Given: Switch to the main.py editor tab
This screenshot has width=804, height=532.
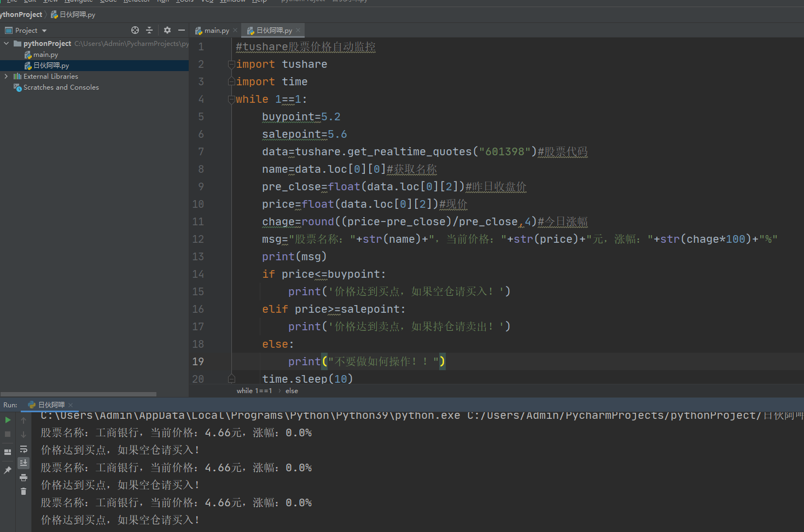Looking at the screenshot, I should [x=216, y=31].
